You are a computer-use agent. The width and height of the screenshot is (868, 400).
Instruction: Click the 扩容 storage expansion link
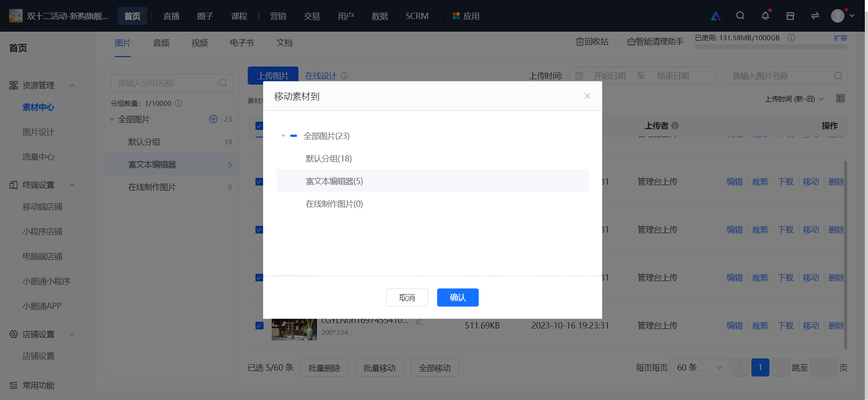(x=840, y=38)
